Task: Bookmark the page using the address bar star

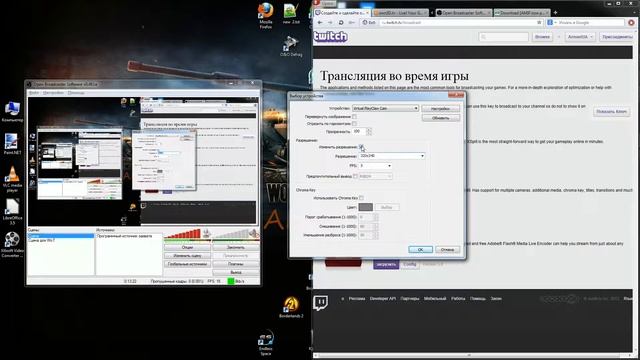Action: (539, 22)
